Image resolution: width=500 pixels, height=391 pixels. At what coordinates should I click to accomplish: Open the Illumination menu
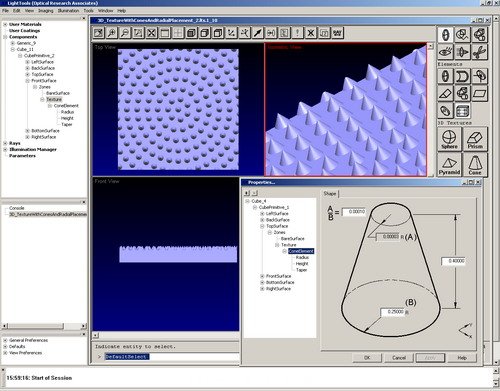pos(68,11)
